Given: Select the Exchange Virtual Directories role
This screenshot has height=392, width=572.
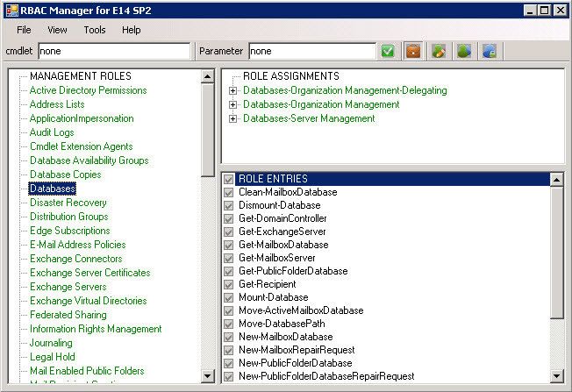Looking at the screenshot, I should [89, 301].
